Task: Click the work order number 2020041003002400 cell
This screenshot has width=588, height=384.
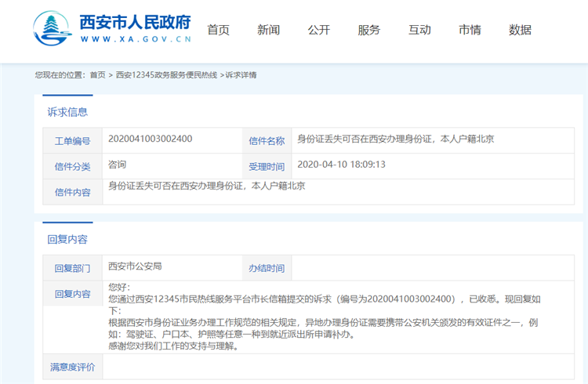Action: point(150,139)
